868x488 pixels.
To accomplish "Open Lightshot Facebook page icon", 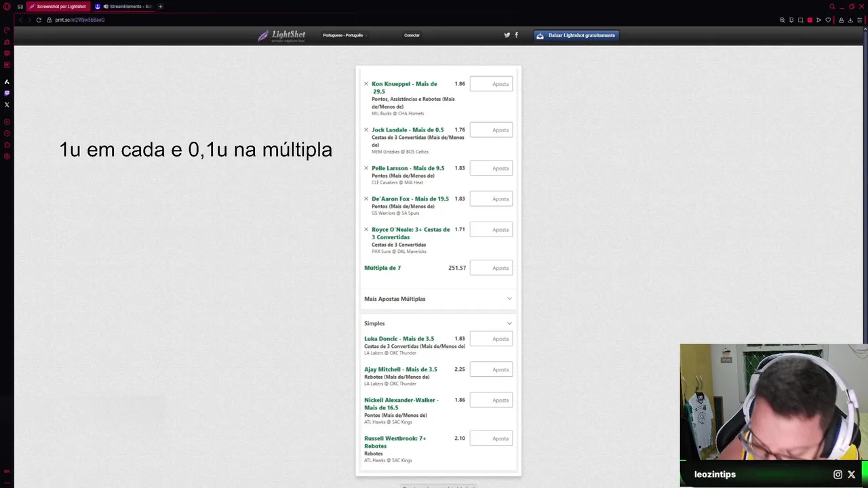I will coord(517,35).
